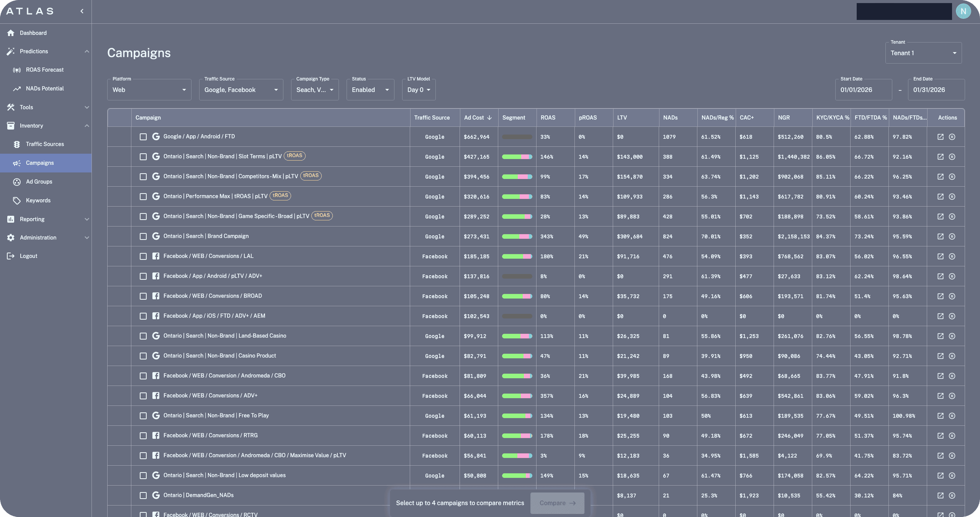Select checkbox for Facebook / WEB / Conversions / BROAD
980x517 pixels.
pos(143,296)
